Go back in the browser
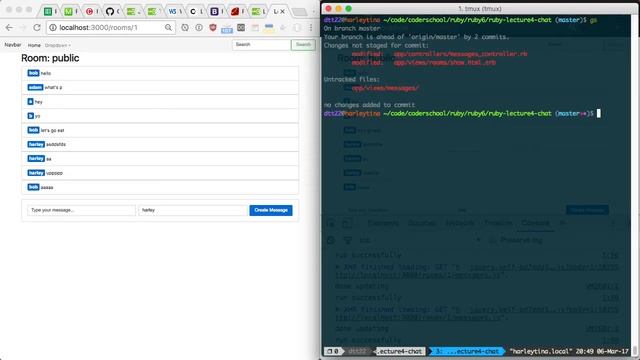The width and height of the screenshot is (640, 360). click(9, 27)
